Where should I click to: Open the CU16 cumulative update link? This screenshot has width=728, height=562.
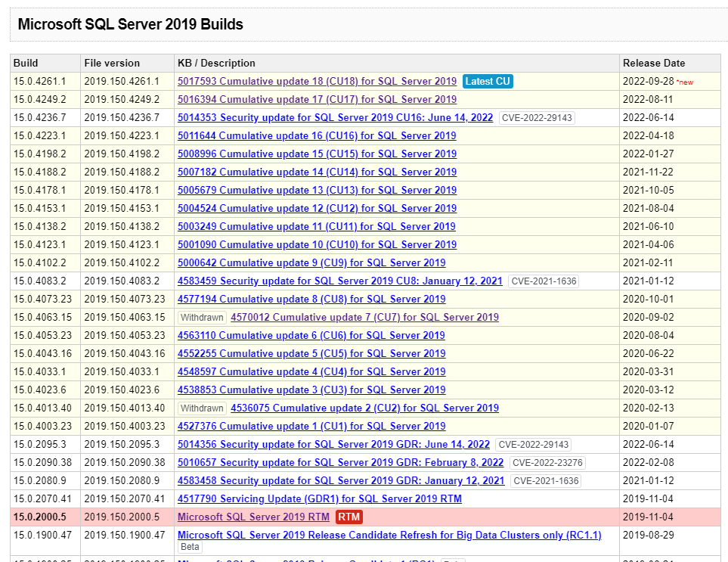(x=317, y=135)
